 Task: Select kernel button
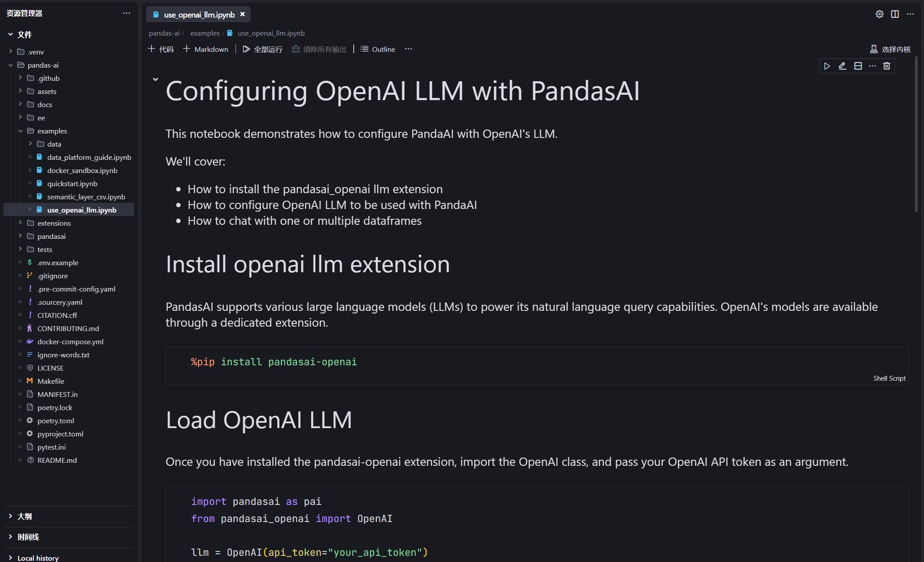pyautogui.click(x=890, y=49)
